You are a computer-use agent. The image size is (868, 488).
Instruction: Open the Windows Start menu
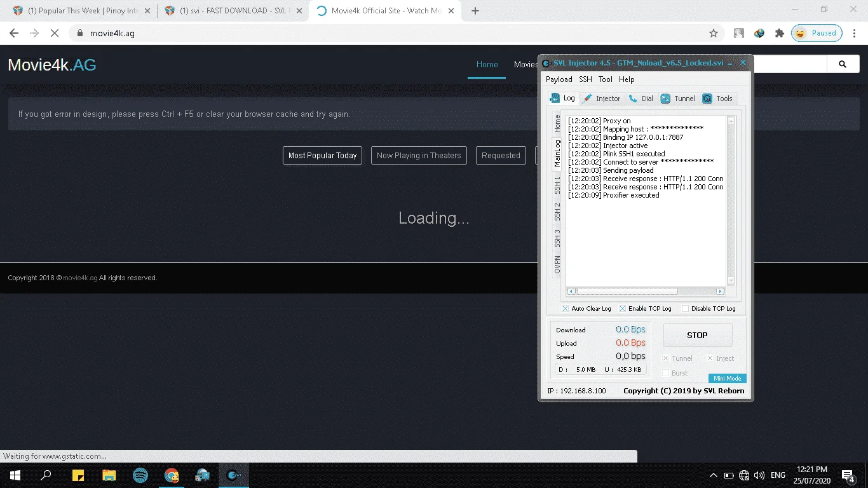pyautogui.click(x=14, y=475)
